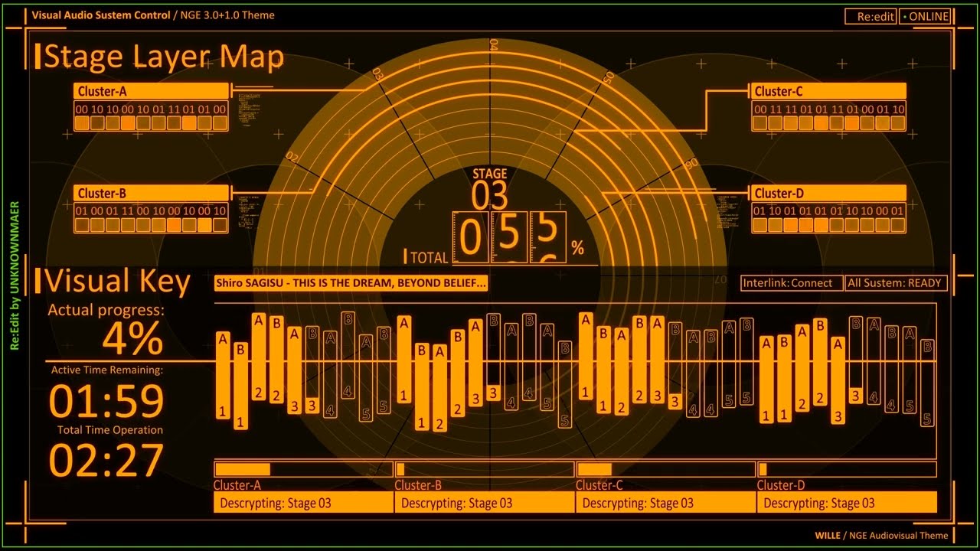This screenshot has width=980, height=551.
Task: Click the 02:27 total time operation value
Action: coord(106,461)
